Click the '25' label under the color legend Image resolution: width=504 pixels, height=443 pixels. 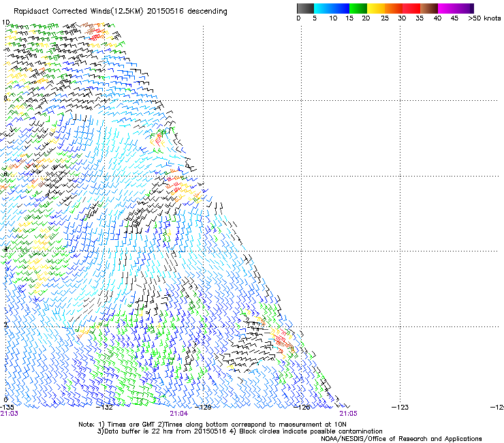[385, 18]
